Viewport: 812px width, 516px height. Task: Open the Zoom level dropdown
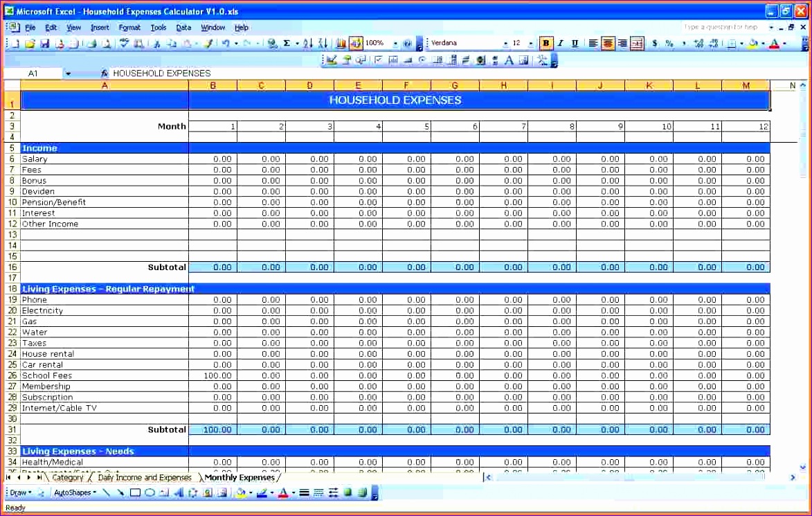click(395, 43)
